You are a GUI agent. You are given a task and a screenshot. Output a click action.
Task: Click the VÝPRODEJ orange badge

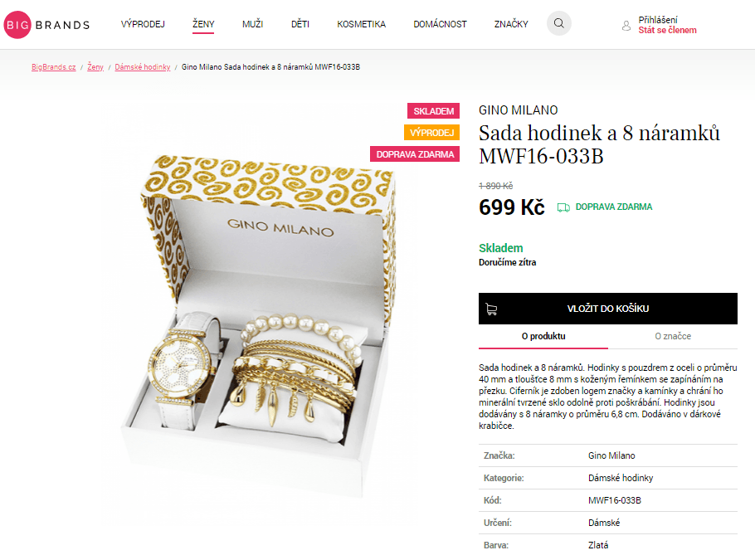click(x=431, y=133)
